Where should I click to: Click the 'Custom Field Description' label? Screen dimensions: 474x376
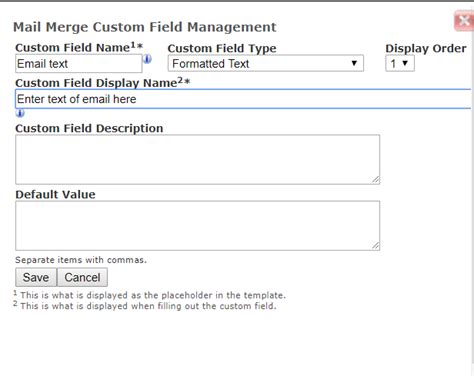pos(89,128)
